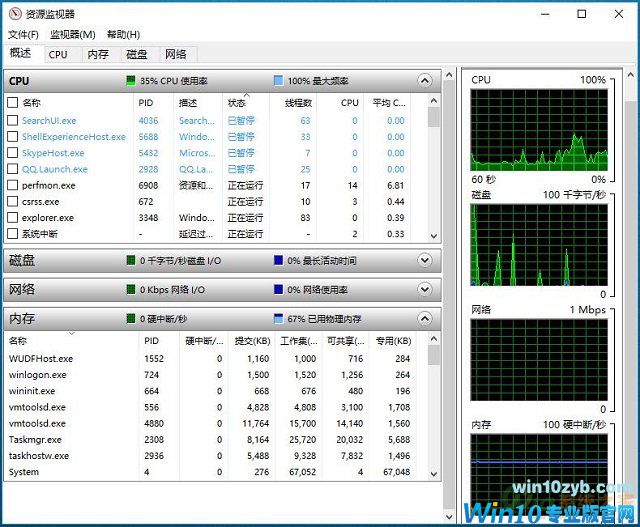Click graph pane scrollbar up arrow
This screenshot has width=640, height=527.
coord(631,75)
